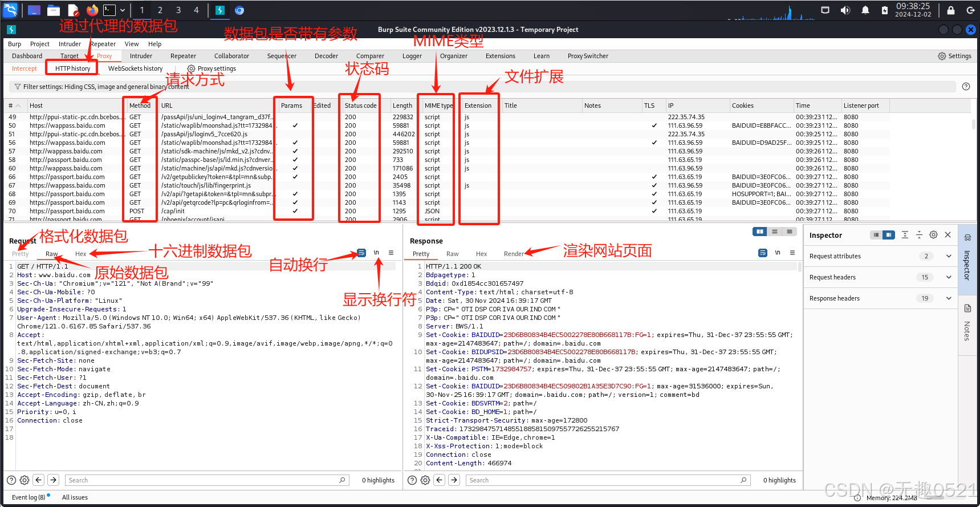
Task: Collapse all Inspector sections
Action: coord(919,235)
